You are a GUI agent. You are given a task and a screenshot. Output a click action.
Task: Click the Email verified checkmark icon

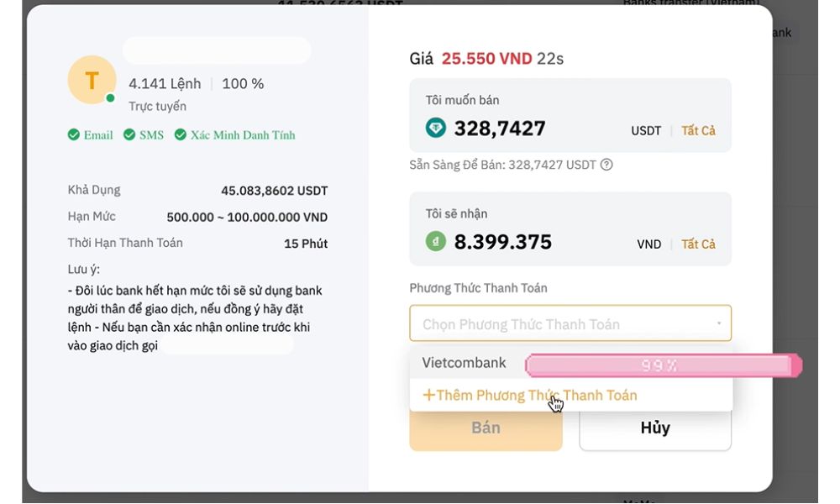[74, 135]
